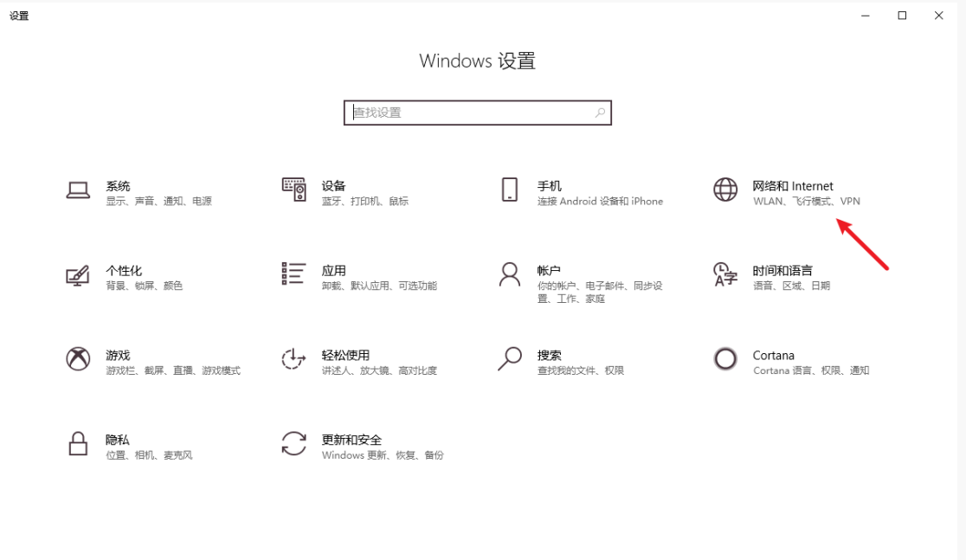
Task: Open the 个性化 paintbrush icon
Action: [x=78, y=275]
